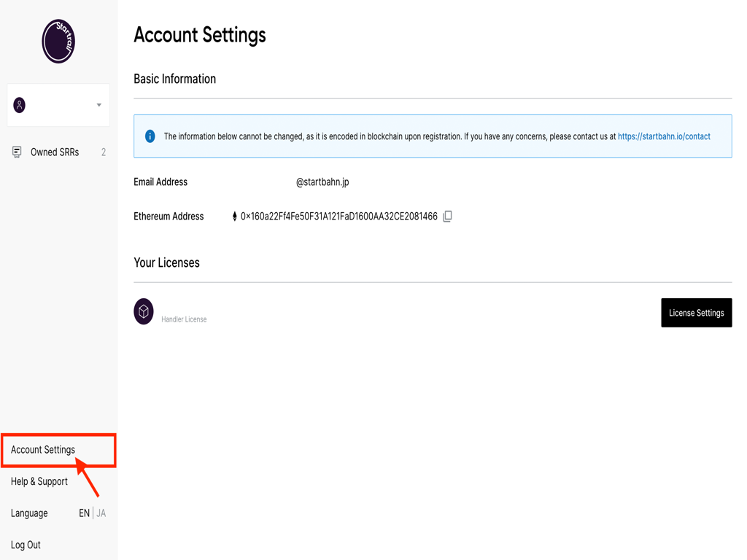747x560 pixels.
Task: Open the startbahn.io/contact link
Action: click(663, 136)
